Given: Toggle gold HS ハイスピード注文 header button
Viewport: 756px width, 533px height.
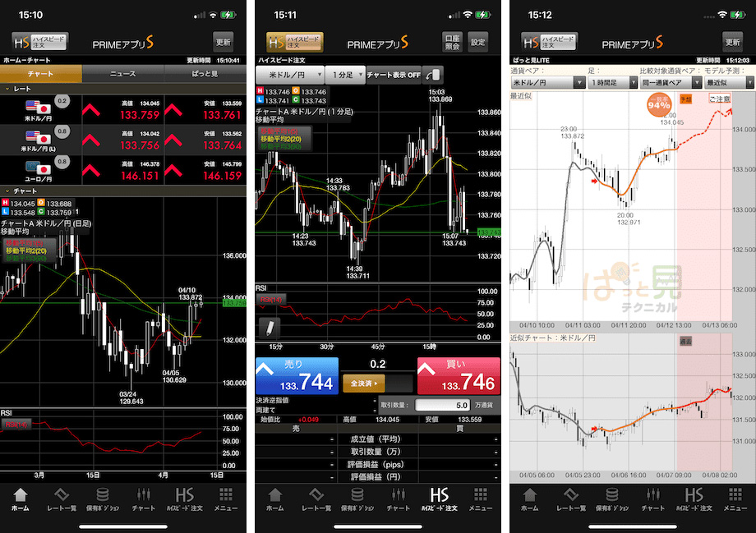Looking at the screenshot, I should 294,42.
